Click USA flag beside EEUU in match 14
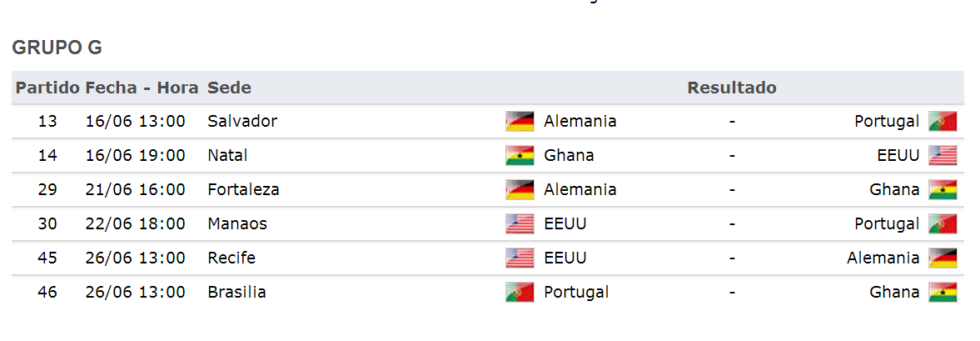Viewport: 980px width, 341px height. [943, 155]
